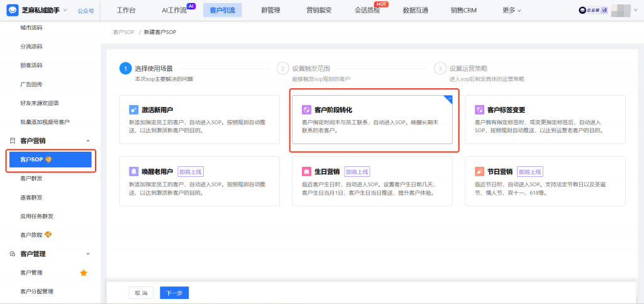The height and width of the screenshot is (304, 644).
Task: Click the 节日营销 party icon
Action: [479, 171]
